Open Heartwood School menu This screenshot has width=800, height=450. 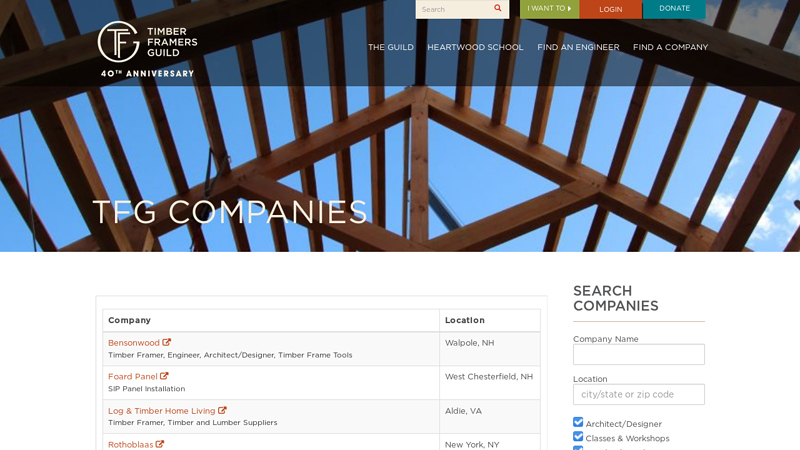pos(475,47)
